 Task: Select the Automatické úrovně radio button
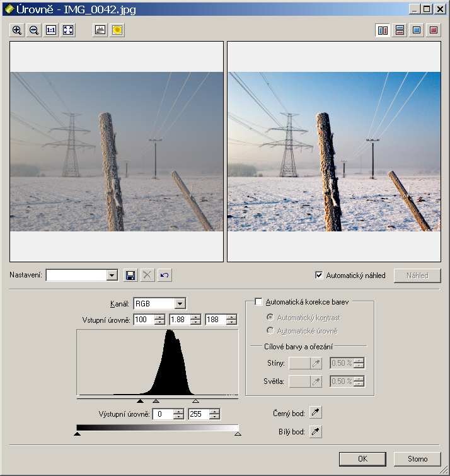270,330
